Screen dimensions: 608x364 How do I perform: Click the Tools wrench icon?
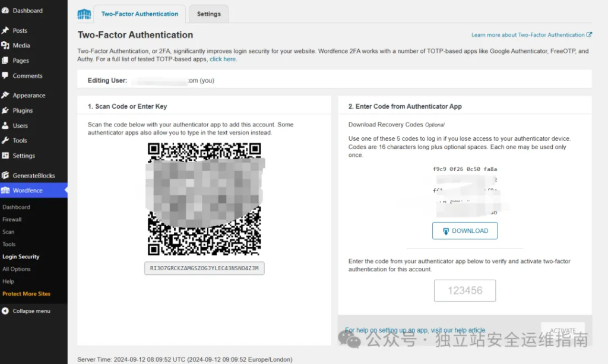(5, 140)
